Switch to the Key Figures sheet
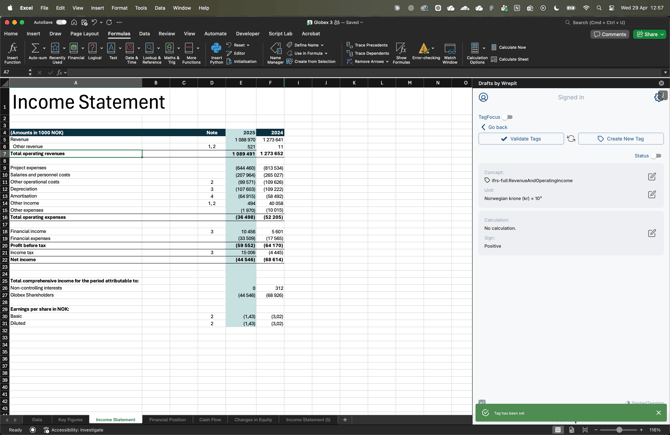Image resolution: width=670 pixels, height=435 pixels. [x=71, y=420]
